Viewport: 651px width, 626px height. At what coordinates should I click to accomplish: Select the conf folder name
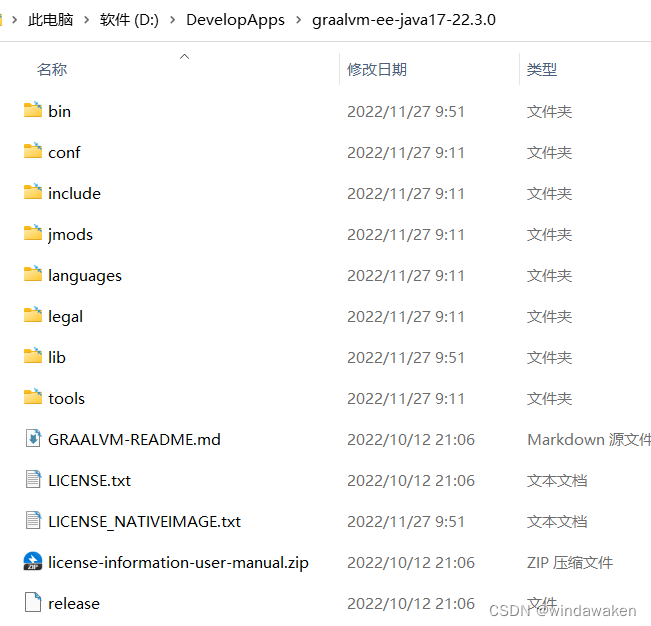click(x=64, y=152)
